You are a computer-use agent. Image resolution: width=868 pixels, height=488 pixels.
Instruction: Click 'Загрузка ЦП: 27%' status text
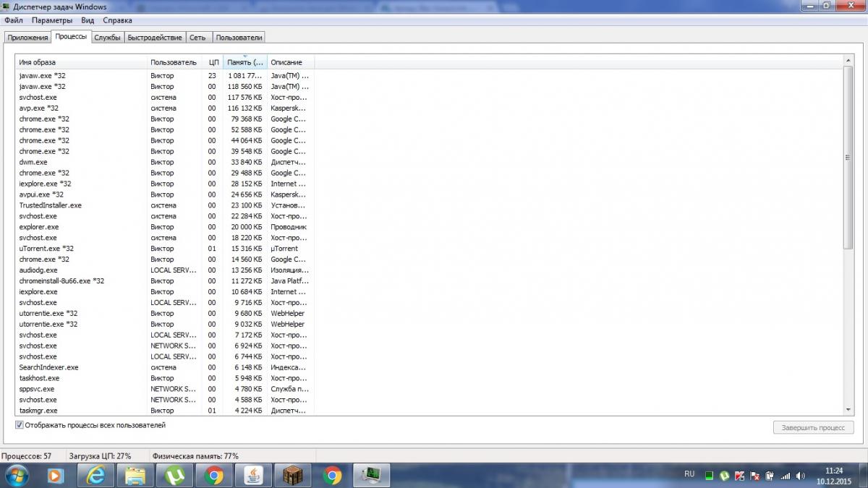(x=100, y=456)
